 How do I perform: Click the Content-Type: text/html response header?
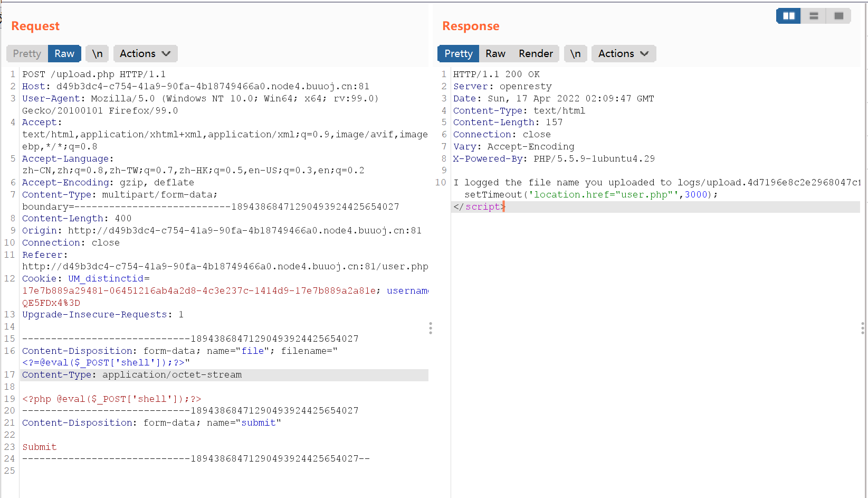(x=519, y=111)
